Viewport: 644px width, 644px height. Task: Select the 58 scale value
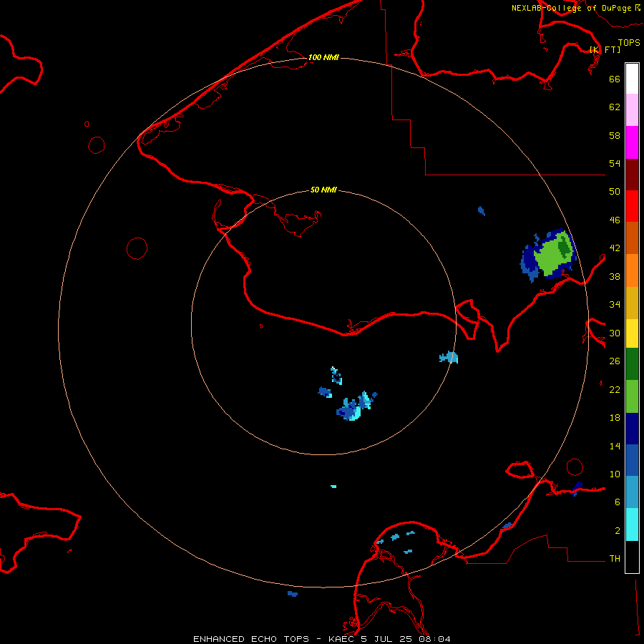(x=615, y=135)
